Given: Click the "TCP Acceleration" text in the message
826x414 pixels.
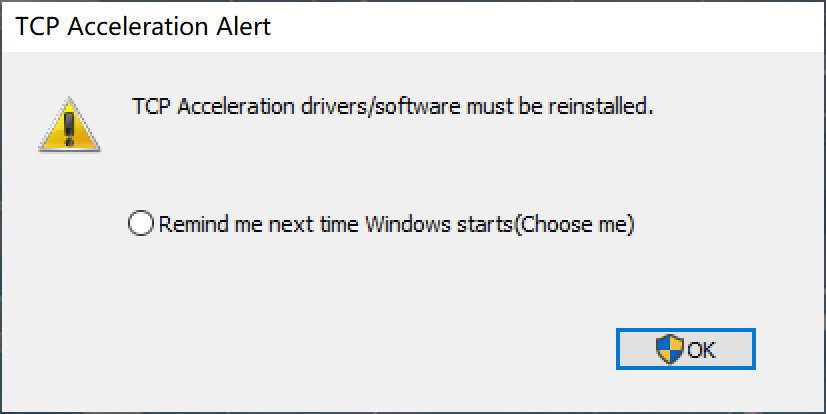Looking at the screenshot, I should click(x=213, y=106).
